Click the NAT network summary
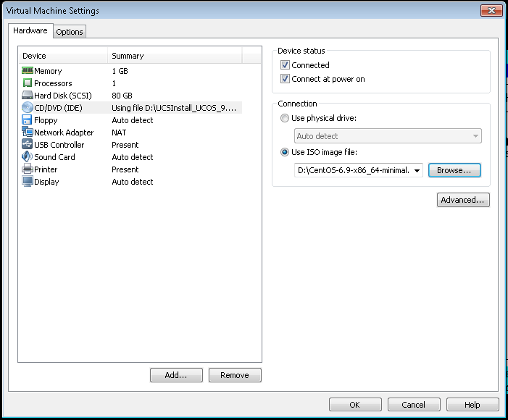Image resolution: width=508 pixels, height=420 pixels. pyautogui.click(x=119, y=133)
